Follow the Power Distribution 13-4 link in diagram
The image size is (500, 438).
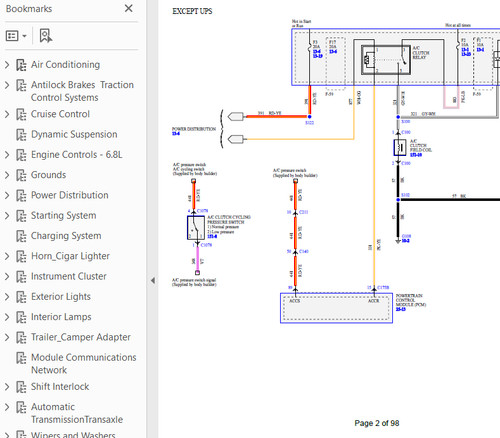176,134
